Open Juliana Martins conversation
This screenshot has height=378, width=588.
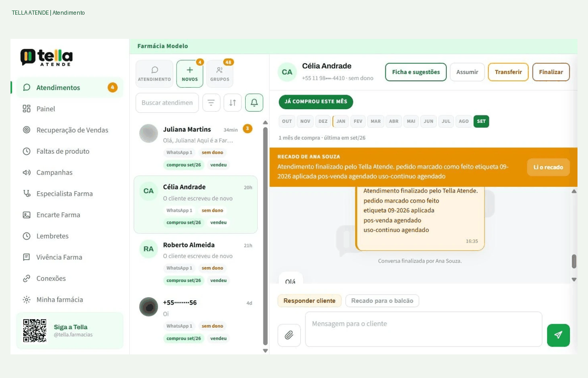coord(196,146)
